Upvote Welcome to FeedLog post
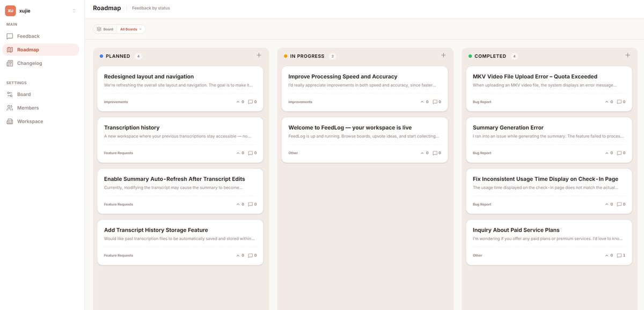Image resolution: width=644 pixels, height=310 pixels. point(425,153)
